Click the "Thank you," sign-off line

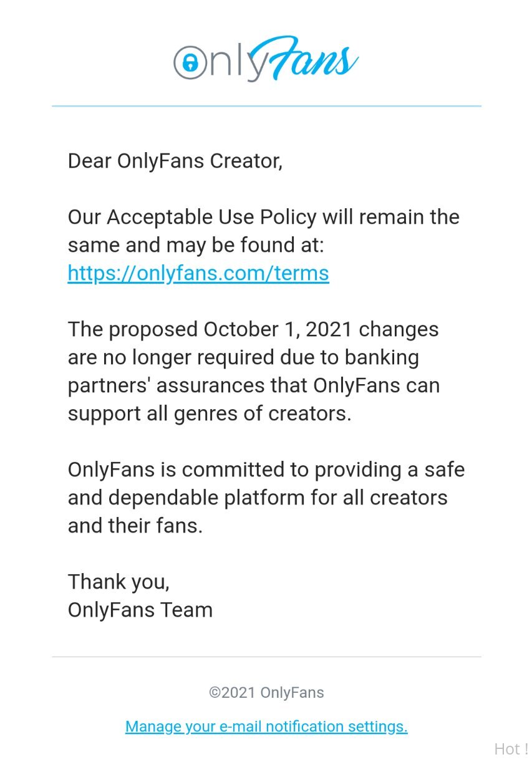coord(118,582)
